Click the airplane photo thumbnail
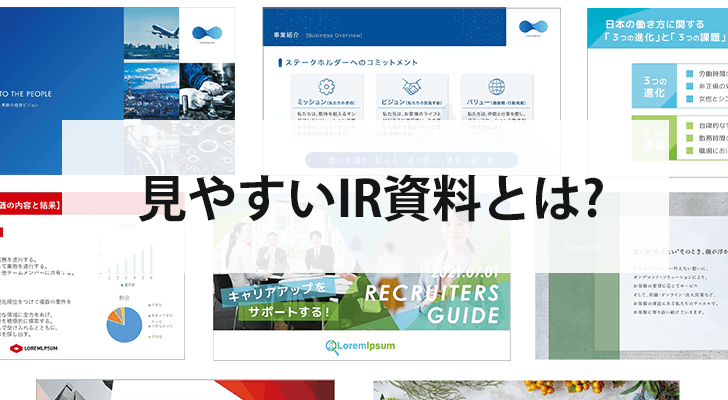The image size is (728, 400). click(x=151, y=34)
